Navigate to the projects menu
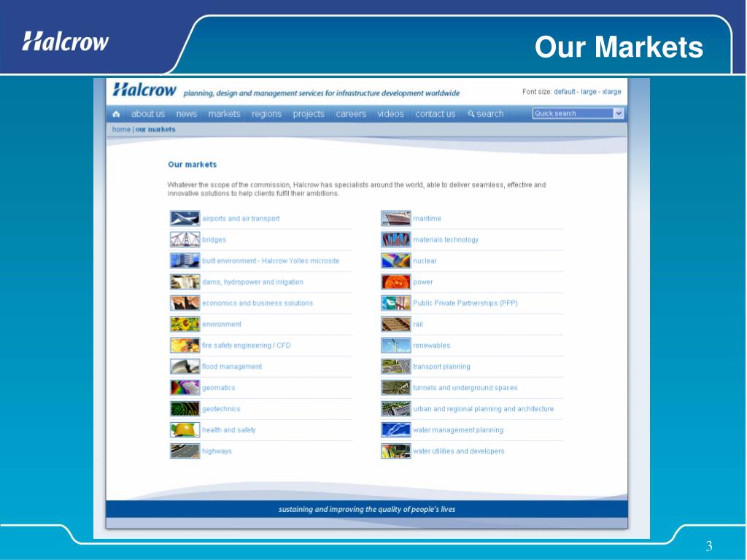 click(x=309, y=114)
